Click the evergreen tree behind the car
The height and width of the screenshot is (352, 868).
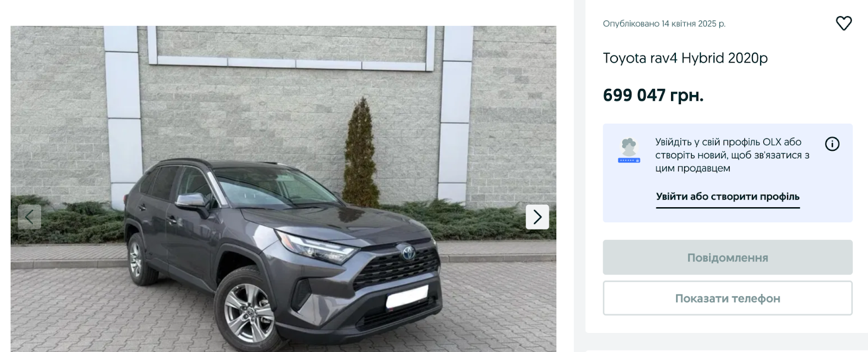point(360,154)
